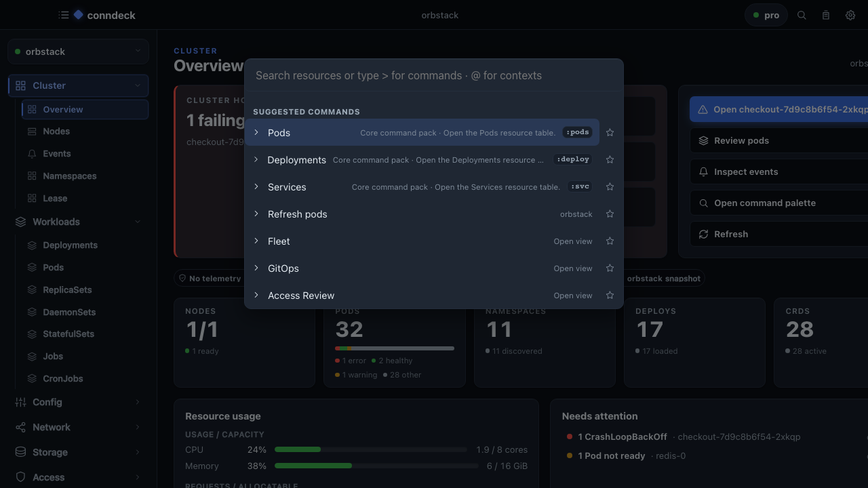Click the pro status badge
The width and height of the screenshot is (868, 488).
click(766, 15)
